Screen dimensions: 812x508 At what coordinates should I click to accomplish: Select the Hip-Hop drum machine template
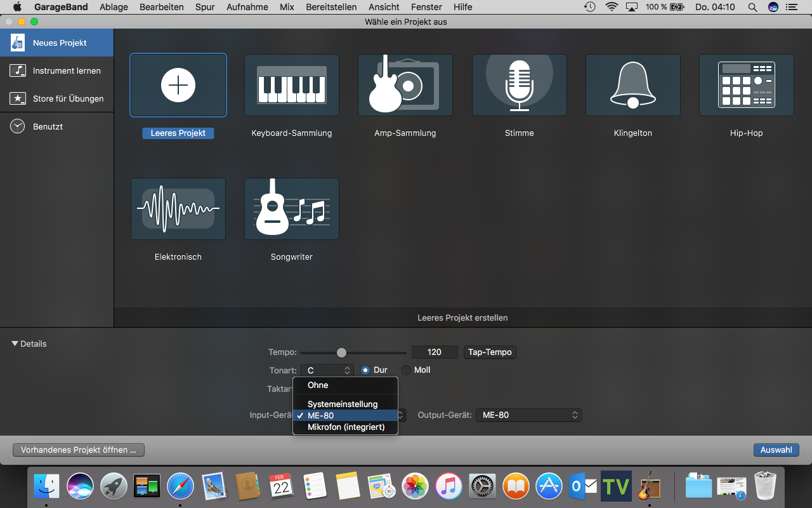pos(747,85)
